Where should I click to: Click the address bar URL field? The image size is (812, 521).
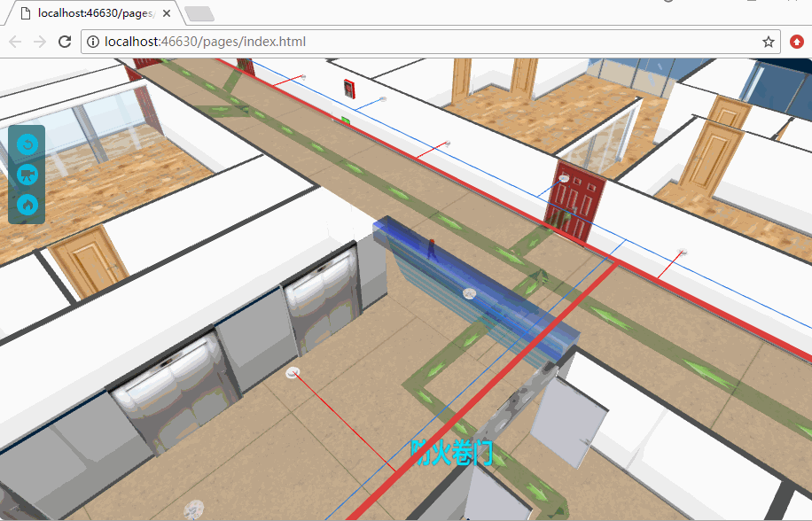(x=266, y=41)
